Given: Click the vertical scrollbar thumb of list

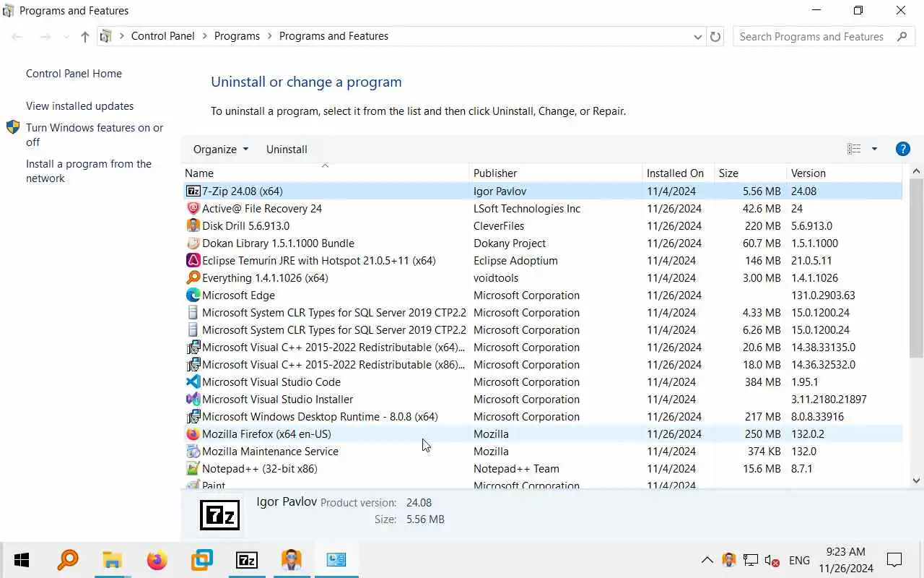Looking at the screenshot, I should tap(917, 267).
